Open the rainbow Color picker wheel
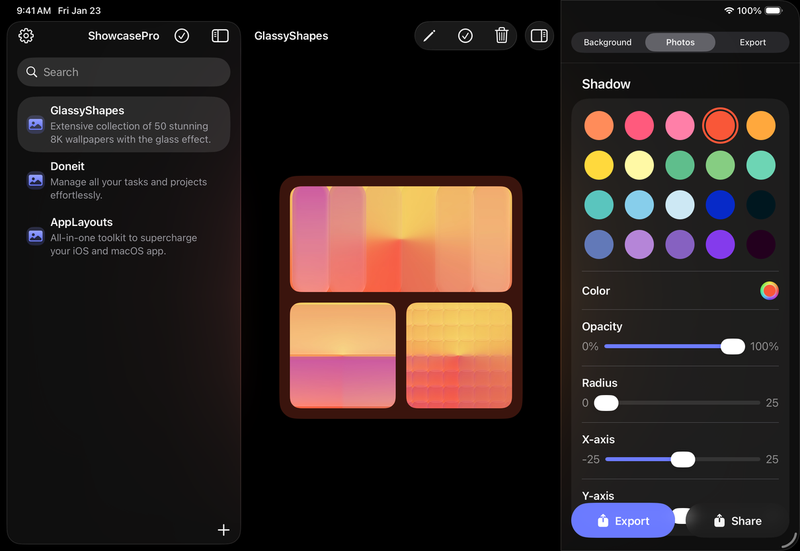Image resolution: width=800 pixels, height=551 pixels. (x=769, y=291)
